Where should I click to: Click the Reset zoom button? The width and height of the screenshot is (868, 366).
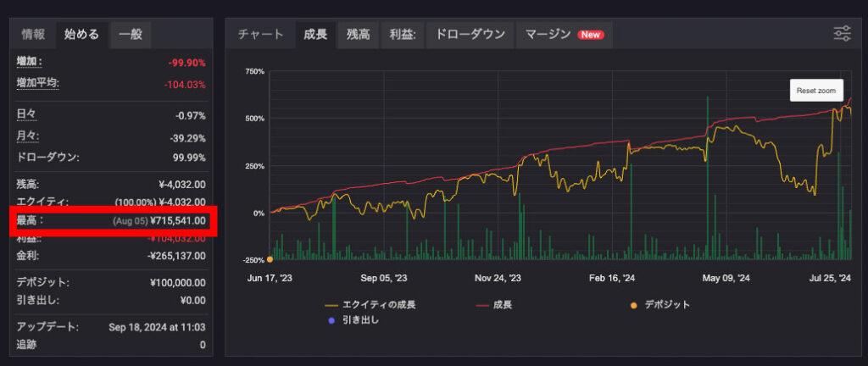(x=816, y=90)
